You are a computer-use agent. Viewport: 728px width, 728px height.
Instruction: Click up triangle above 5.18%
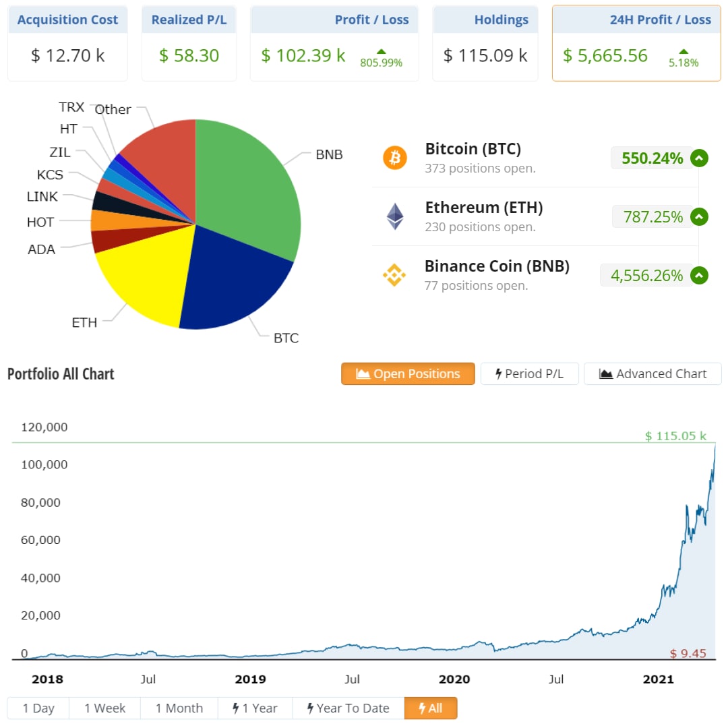coord(684,51)
